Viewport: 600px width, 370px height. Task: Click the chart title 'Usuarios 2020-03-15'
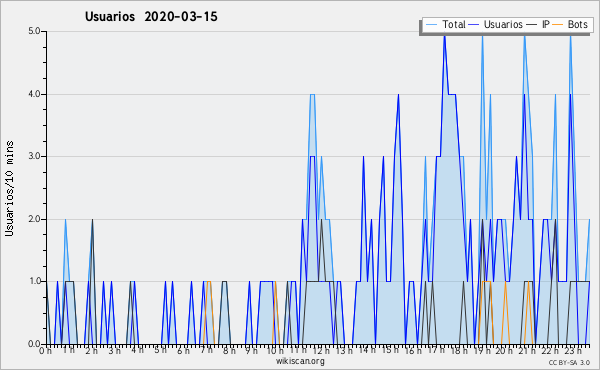(151, 17)
